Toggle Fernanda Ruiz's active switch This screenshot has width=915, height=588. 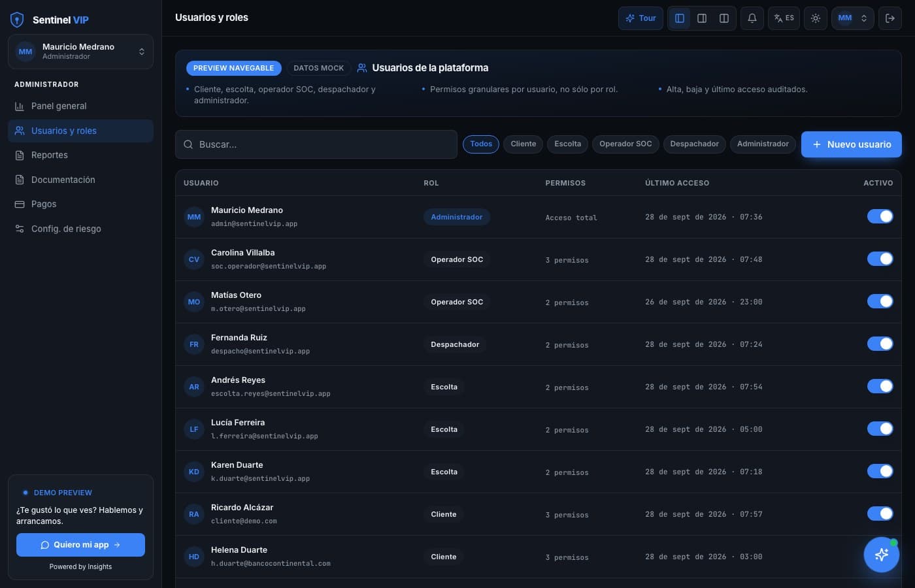pos(880,344)
